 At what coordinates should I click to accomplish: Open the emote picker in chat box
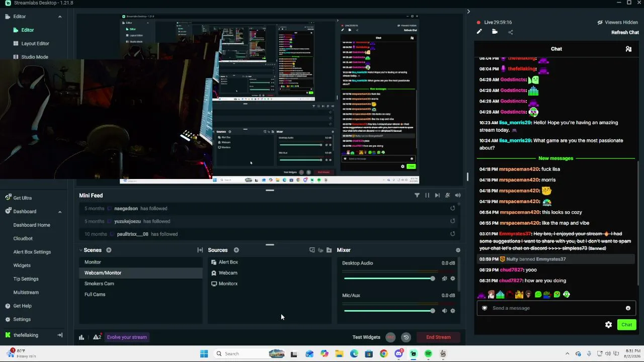tap(628, 308)
